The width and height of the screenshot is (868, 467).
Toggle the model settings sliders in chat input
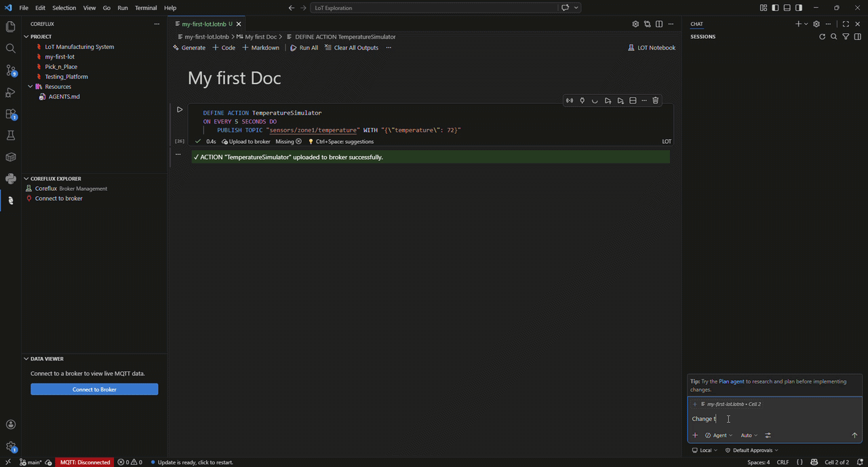(768, 435)
